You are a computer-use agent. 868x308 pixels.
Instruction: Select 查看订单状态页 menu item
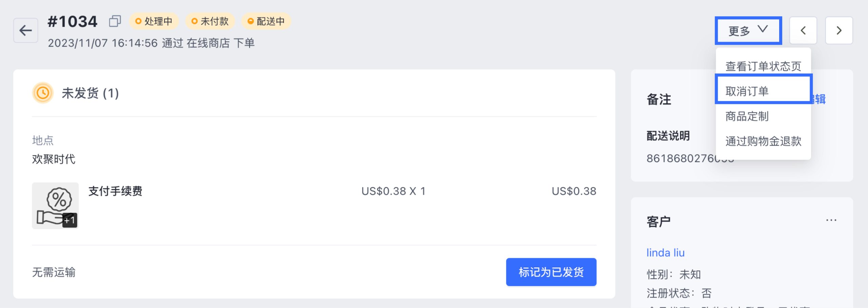tap(763, 66)
